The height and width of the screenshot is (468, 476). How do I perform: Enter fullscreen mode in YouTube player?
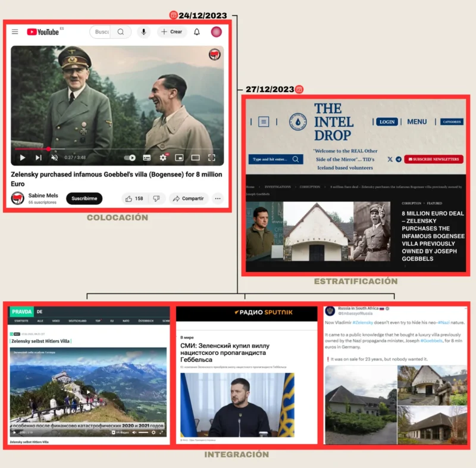[x=211, y=158]
